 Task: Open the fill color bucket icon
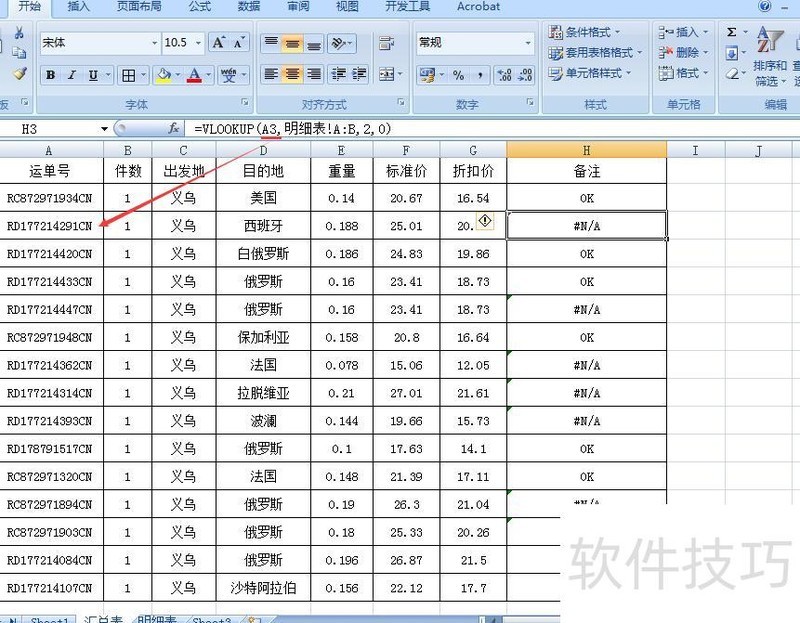[x=162, y=74]
